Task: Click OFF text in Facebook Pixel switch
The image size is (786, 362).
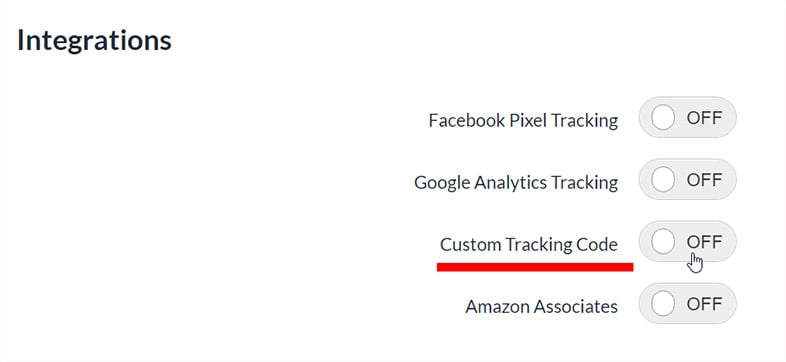Action: point(704,118)
